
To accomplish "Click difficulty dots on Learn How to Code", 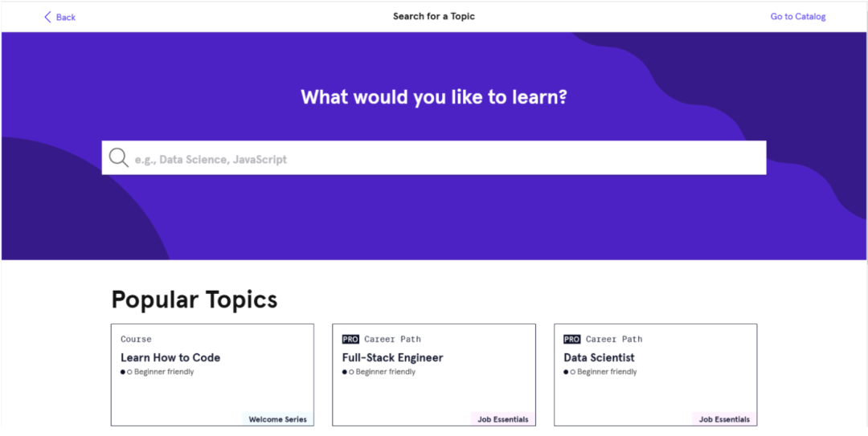I will [x=126, y=373].
